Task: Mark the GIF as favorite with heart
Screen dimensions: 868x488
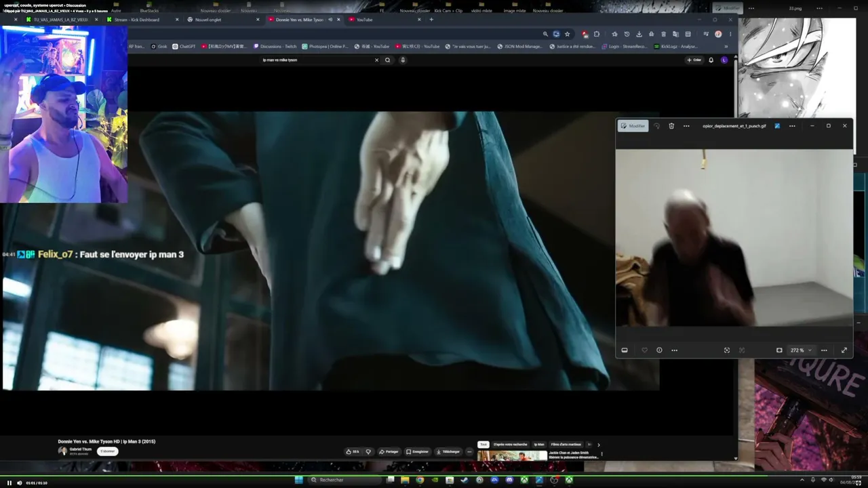Action: [644, 350]
